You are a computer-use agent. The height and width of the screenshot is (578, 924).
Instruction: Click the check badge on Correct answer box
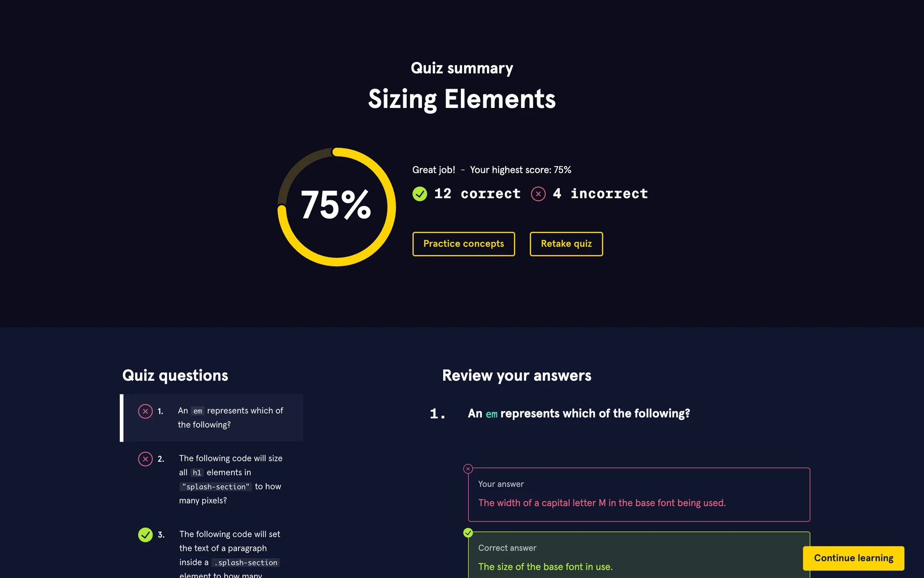pos(468,533)
